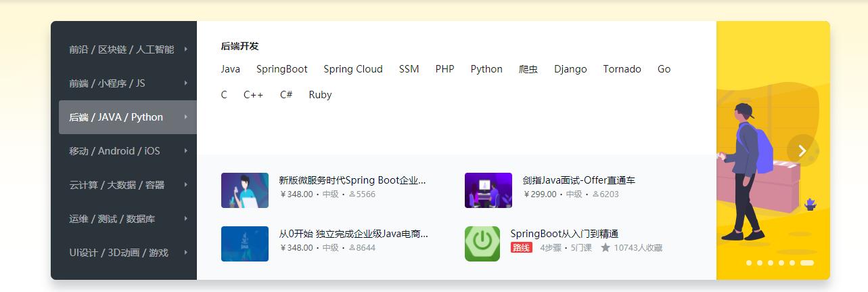Click star icon beside 10743人收藏
This screenshot has width=868, height=292.
pyautogui.click(x=606, y=248)
